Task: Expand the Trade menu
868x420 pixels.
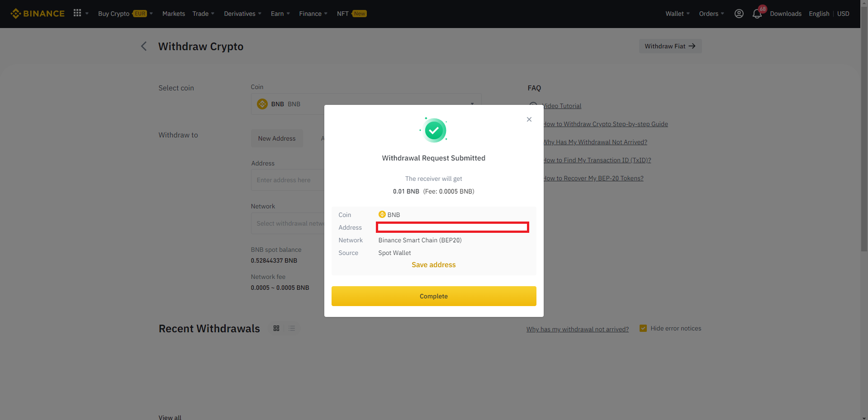Action: point(204,14)
